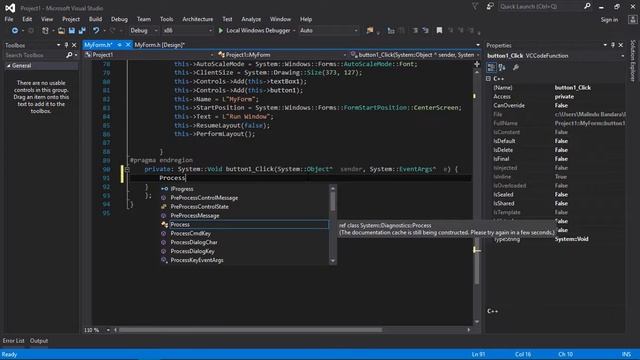640x360 pixels.
Task: Click the Categorized view icon in Properties
Action: pyautogui.click(x=491, y=67)
